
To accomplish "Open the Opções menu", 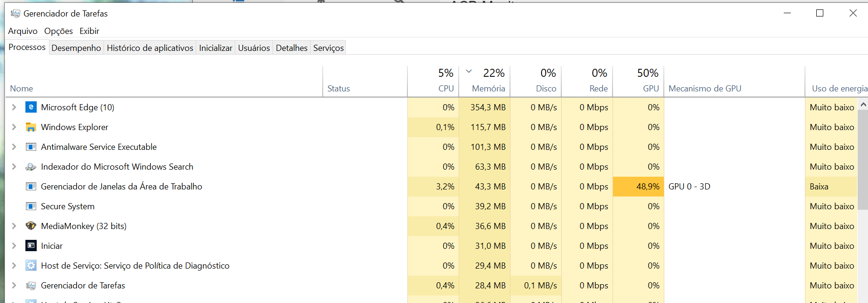I will pyautogui.click(x=58, y=31).
